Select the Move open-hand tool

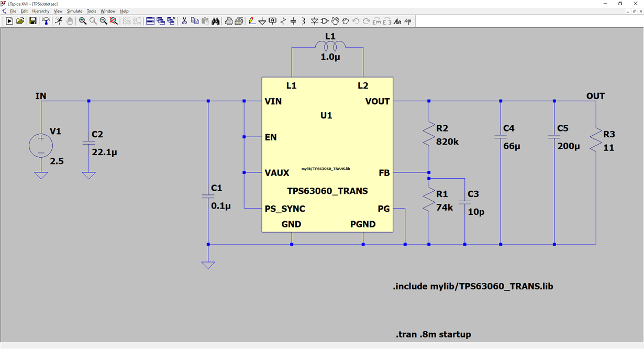[x=335, y=21]
